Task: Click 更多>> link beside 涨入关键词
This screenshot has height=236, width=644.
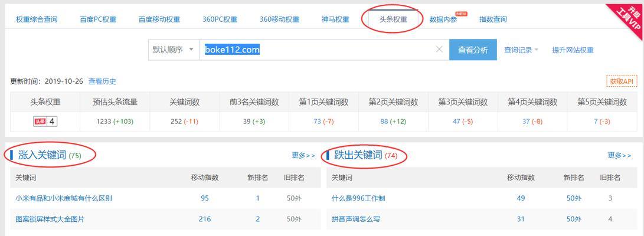Action: click(x=303, y=155)
